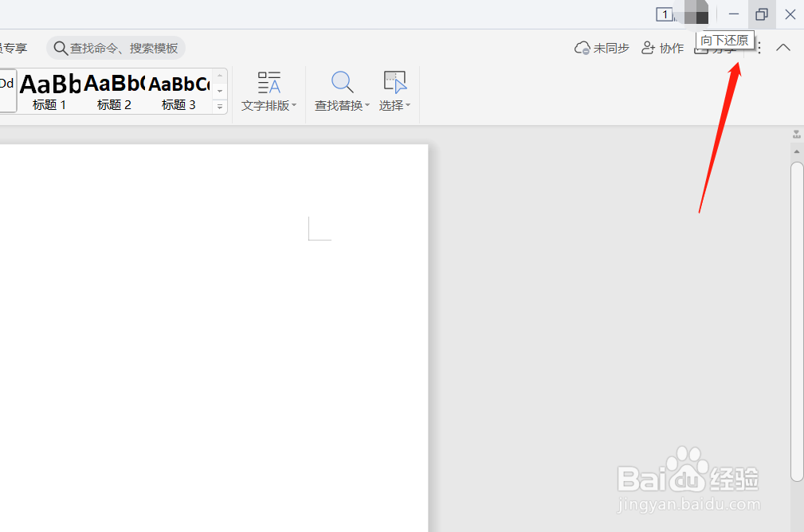Open the 文字排版 text layout tool
Viewport: 804px width, 532px height.
click(269, 88)
